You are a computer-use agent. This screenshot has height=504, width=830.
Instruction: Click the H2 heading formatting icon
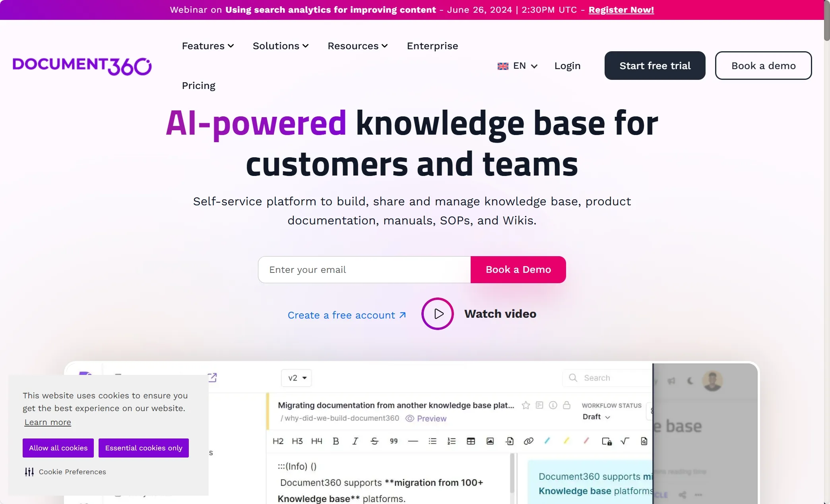277,440
